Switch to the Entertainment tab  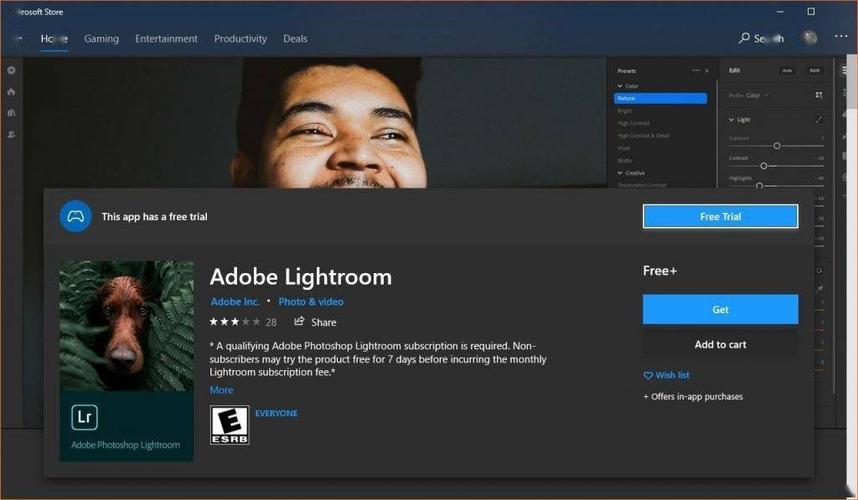tap(166, 39)
